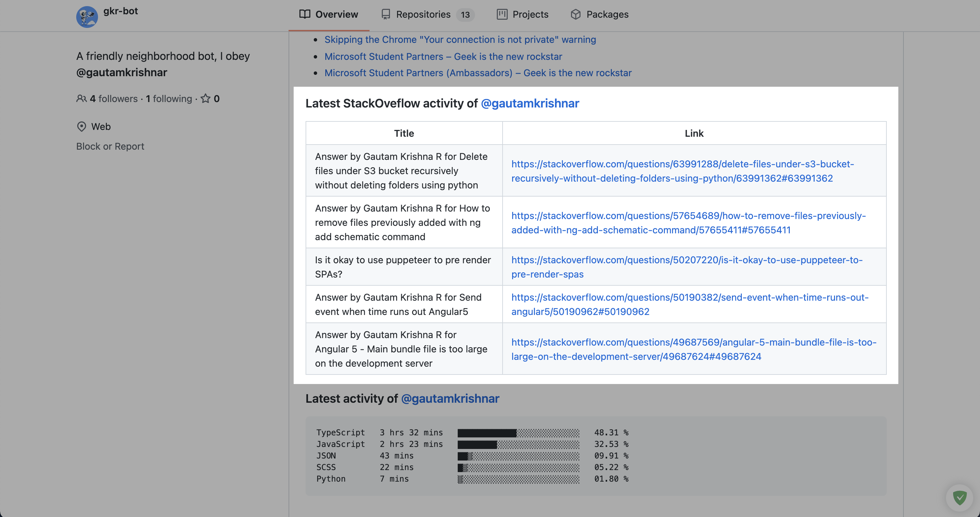Click the SCSS progress bar

tap(518, 468)
